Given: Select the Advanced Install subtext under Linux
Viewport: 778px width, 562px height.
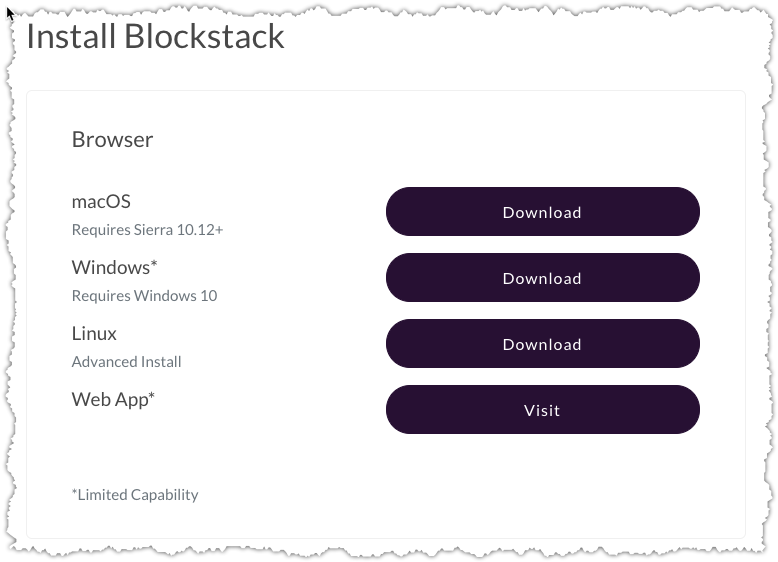Looking at the screenshot, I should 126,362.
